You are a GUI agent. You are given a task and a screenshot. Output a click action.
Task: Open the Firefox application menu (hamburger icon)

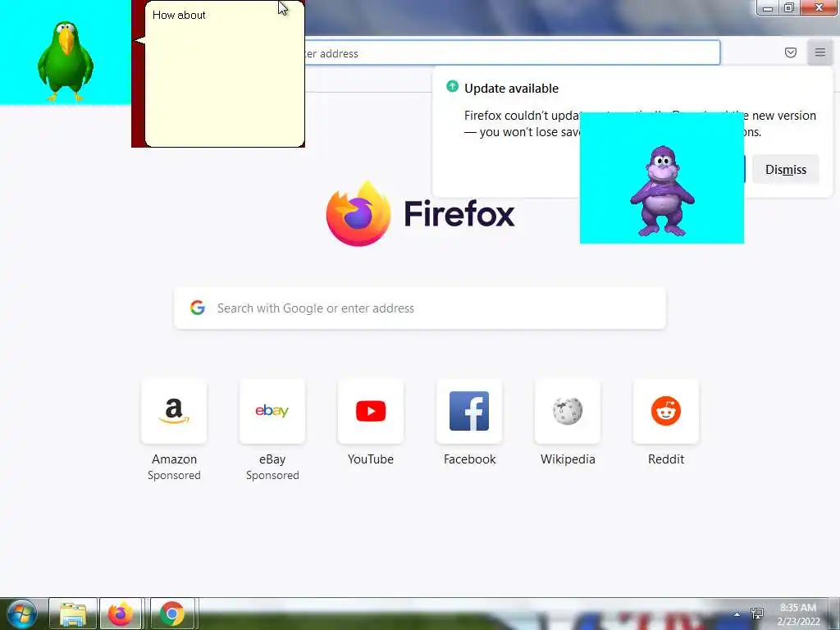pyautogui.click(x=819, y=52)
